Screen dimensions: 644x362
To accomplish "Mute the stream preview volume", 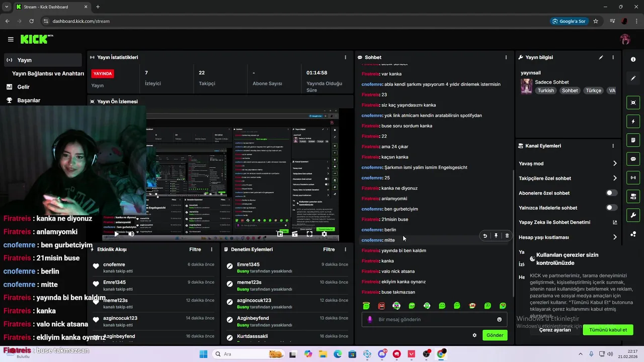I will coord(131,234).
